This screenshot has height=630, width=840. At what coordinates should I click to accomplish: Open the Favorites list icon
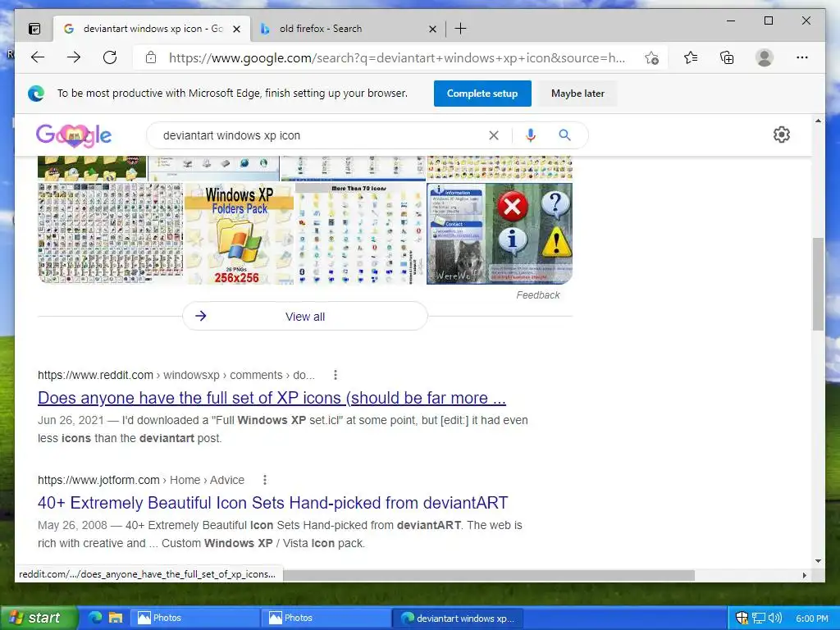tap(691, 57)
